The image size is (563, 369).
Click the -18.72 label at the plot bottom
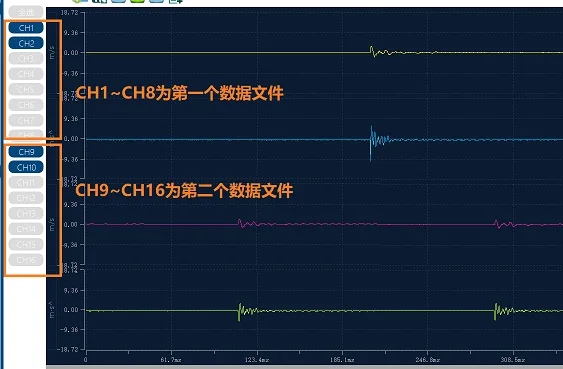click(x=69, y=349)
